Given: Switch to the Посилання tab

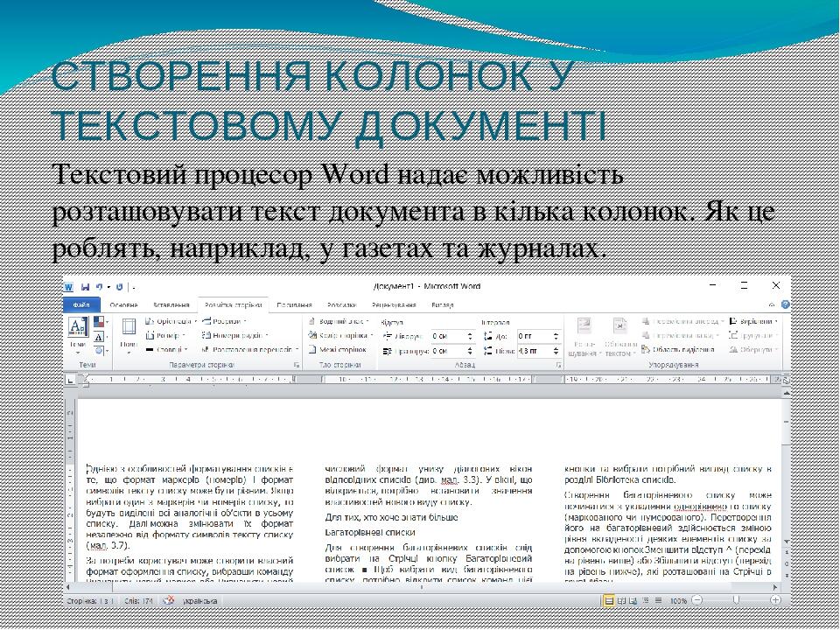Looking at the screenshot, I should [x=294, y=304].
